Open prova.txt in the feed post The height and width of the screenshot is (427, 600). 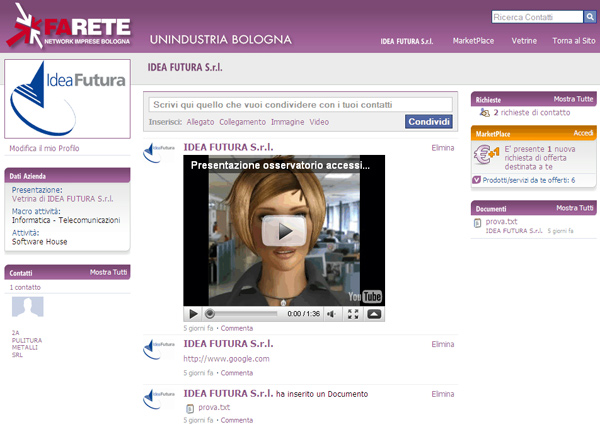coord(214,407)
